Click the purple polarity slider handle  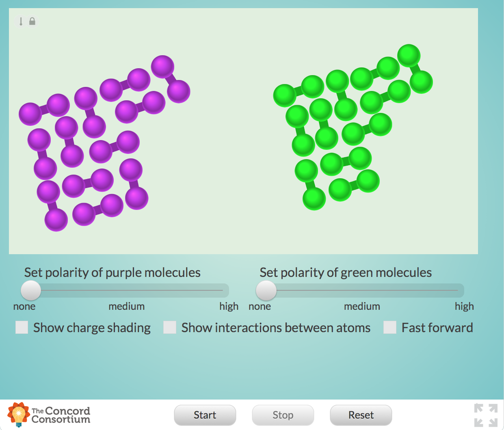click(x=31, y=290)
